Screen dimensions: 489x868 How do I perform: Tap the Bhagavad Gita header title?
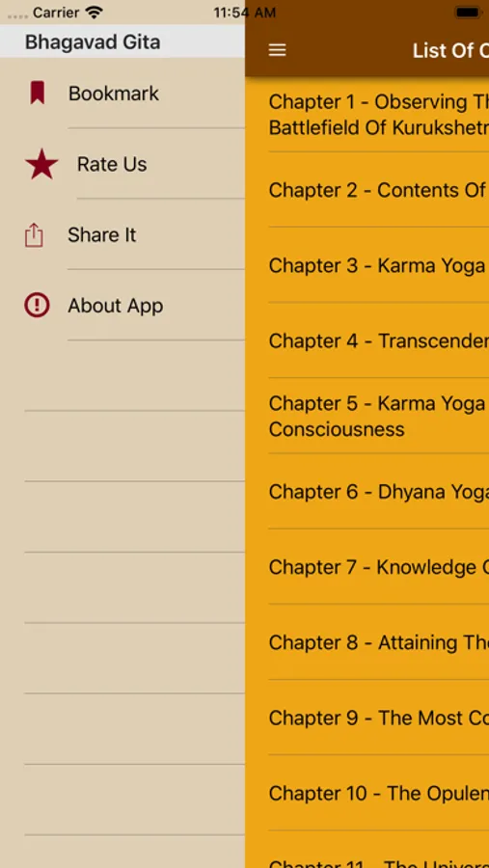coord(93,42)
